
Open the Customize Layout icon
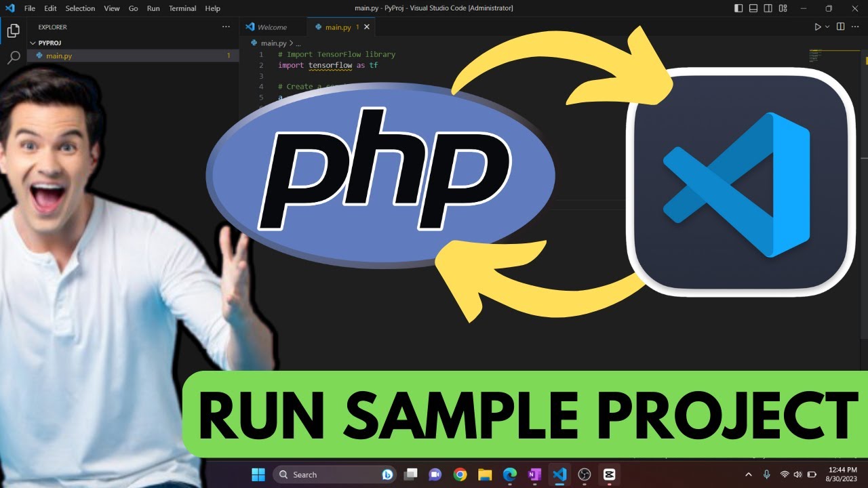coord(783,8)
